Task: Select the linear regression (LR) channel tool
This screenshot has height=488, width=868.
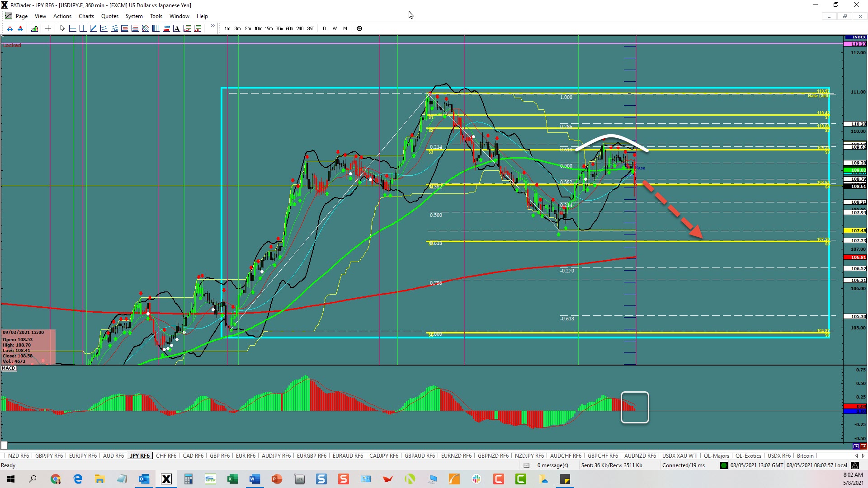Action: [x=114, y=28]
